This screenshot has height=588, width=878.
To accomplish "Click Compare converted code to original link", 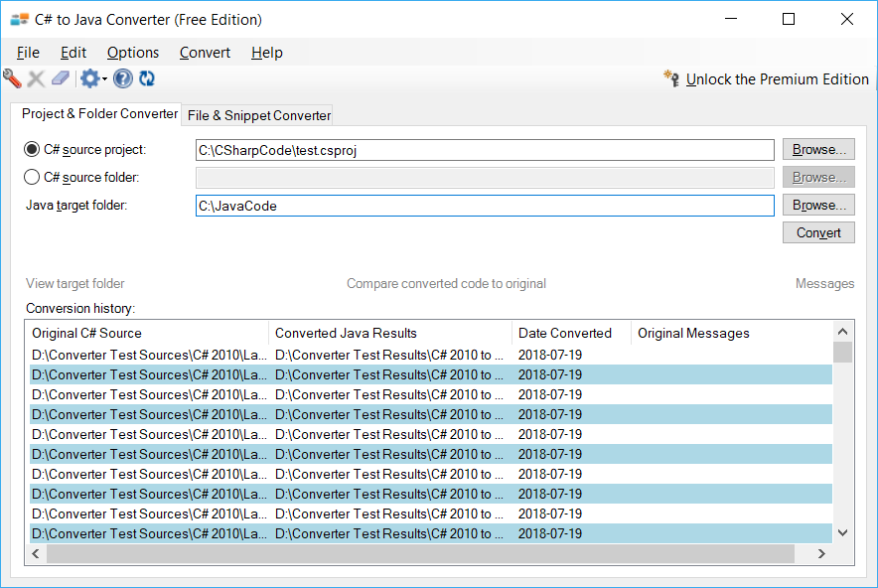I will coord(446,283).
